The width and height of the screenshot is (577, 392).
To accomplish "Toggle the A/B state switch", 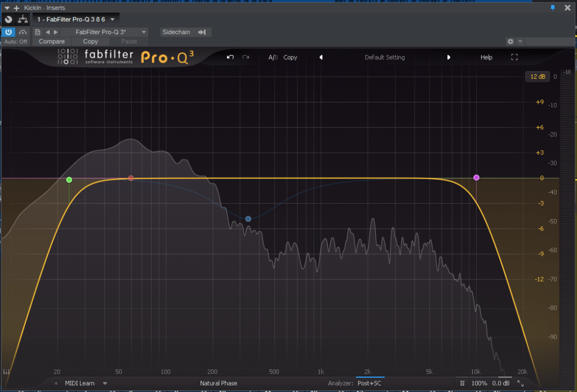I will [x=273, y=57].
